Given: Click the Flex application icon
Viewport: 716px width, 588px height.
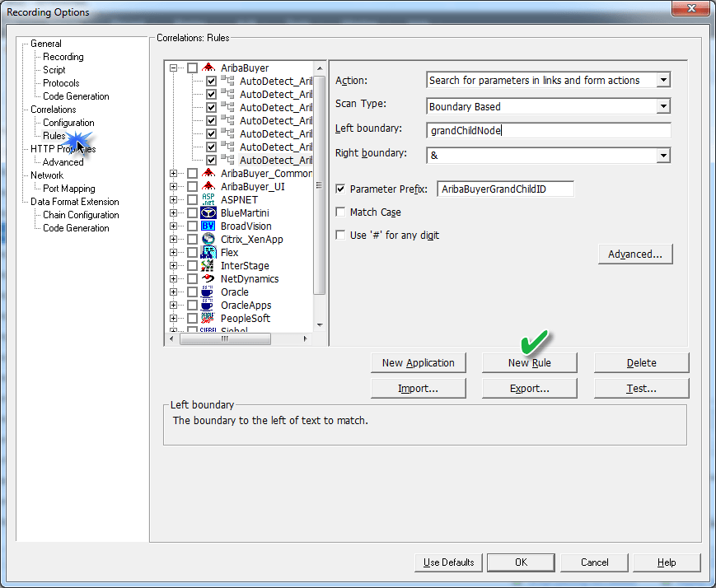Looking at the screenshot, I should point(208,252).
